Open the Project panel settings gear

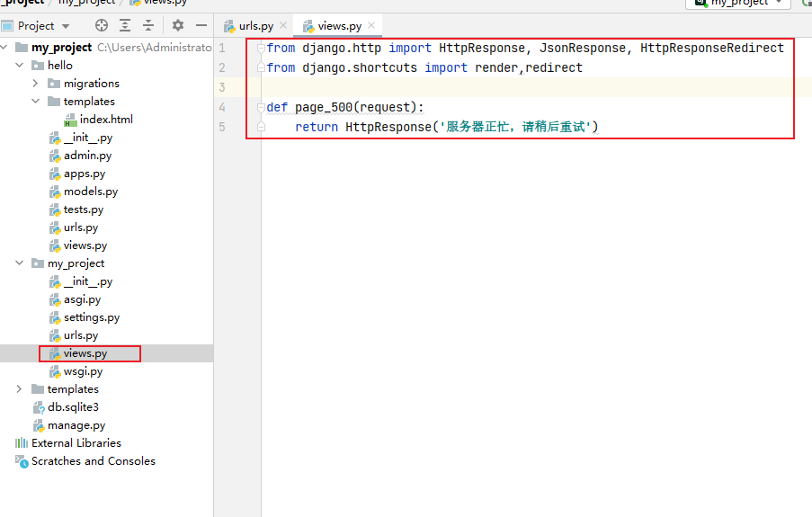pyautogui.click(x=178, y=25)
